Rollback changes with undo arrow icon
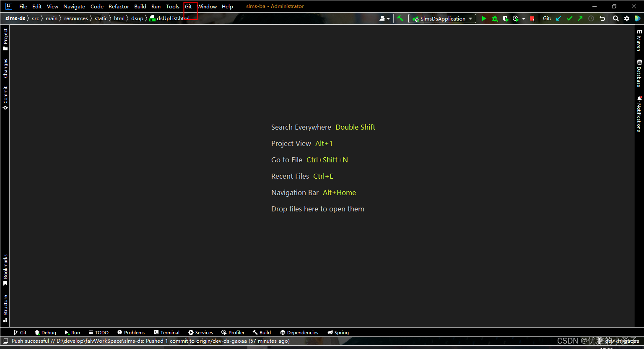The height and width of the screenshot is (349, 644). (x=602, y=18)
